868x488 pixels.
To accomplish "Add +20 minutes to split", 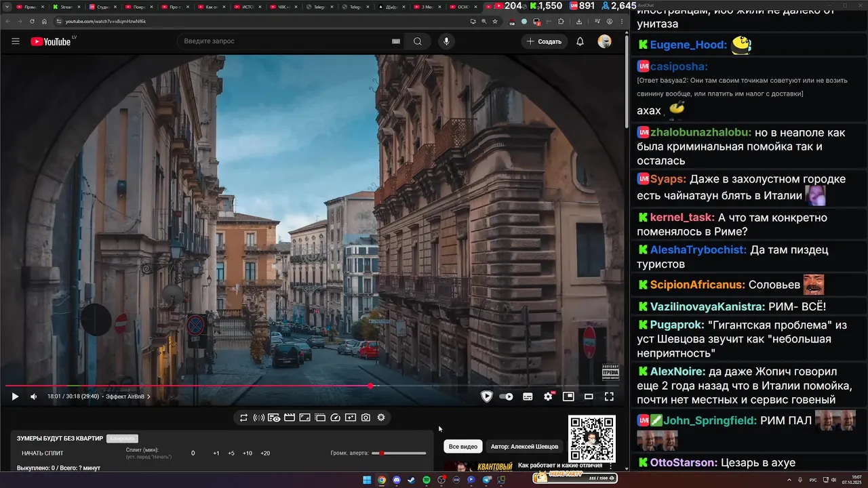I will [x=265, y=453].
